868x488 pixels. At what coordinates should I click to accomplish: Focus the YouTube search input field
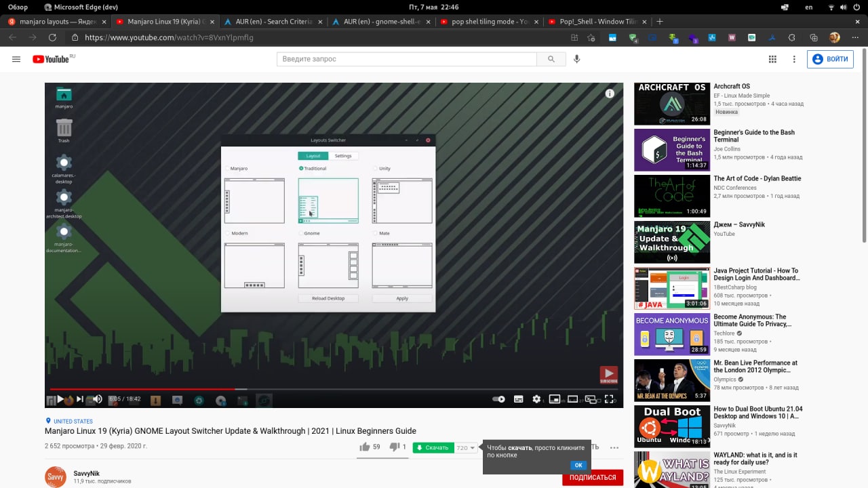(407, 59)
